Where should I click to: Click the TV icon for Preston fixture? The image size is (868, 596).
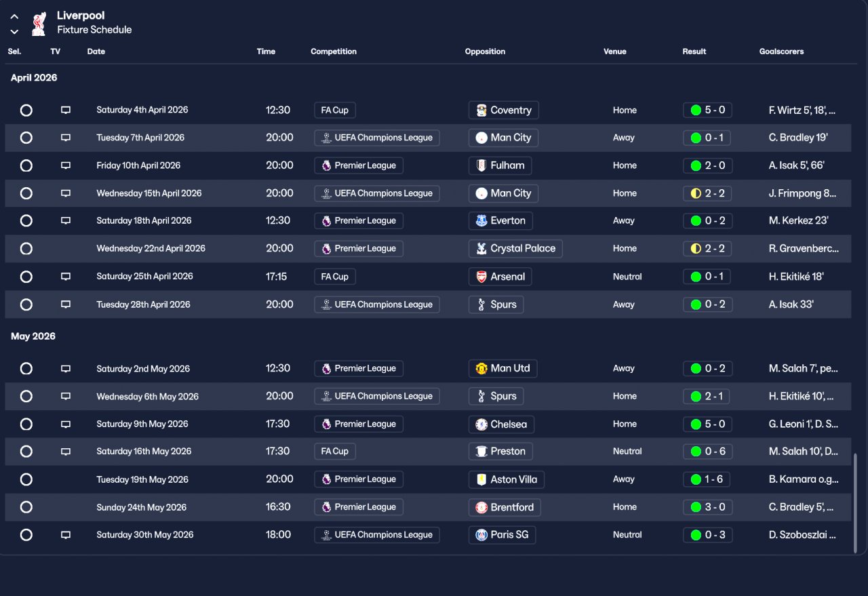pos(66,452)
